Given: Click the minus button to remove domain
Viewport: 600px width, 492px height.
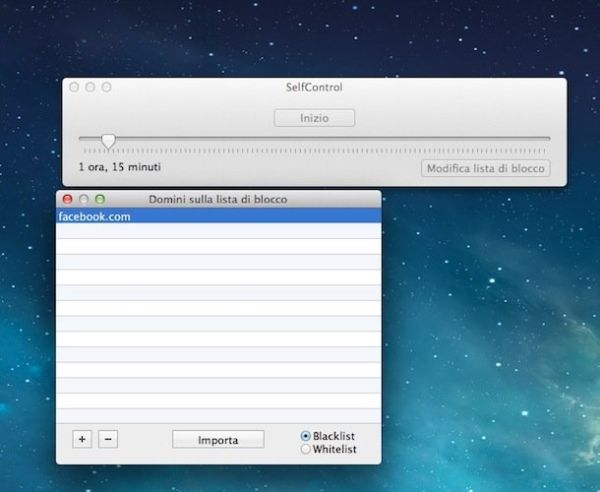Looking at the screenshot, I should pos(108,439).
